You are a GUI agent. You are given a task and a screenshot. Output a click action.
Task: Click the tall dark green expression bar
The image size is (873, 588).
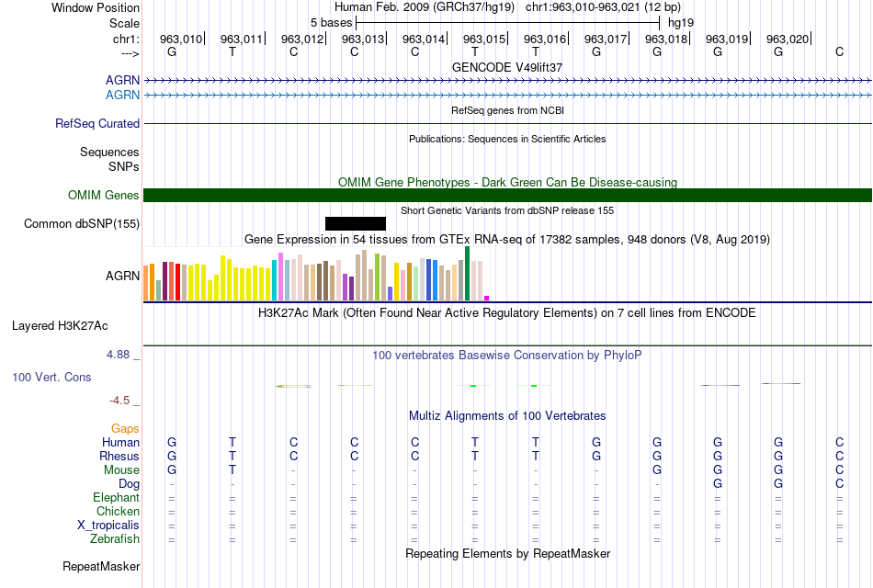tap(467, 274)
